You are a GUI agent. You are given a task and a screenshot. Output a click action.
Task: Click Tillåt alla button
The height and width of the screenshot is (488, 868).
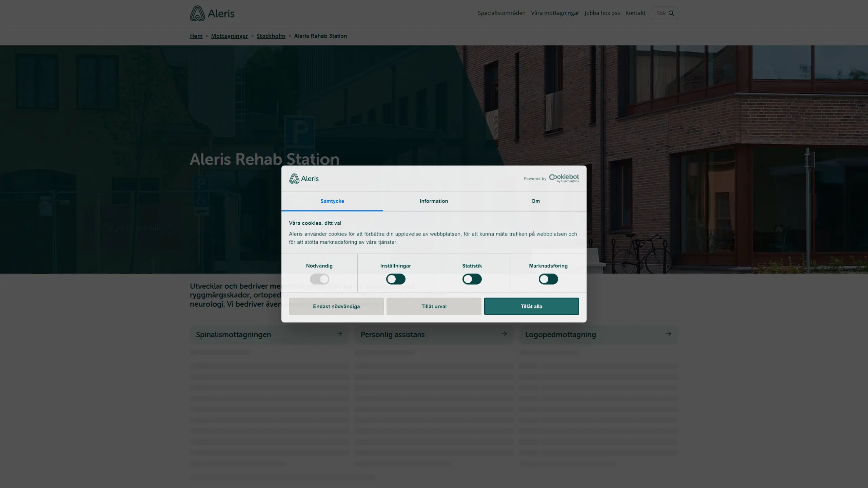[532, 306]
